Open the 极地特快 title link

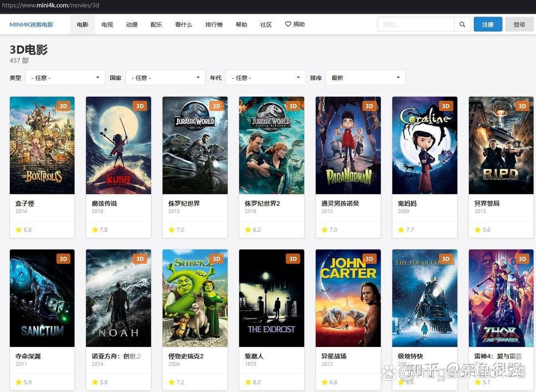coord(411,356)
